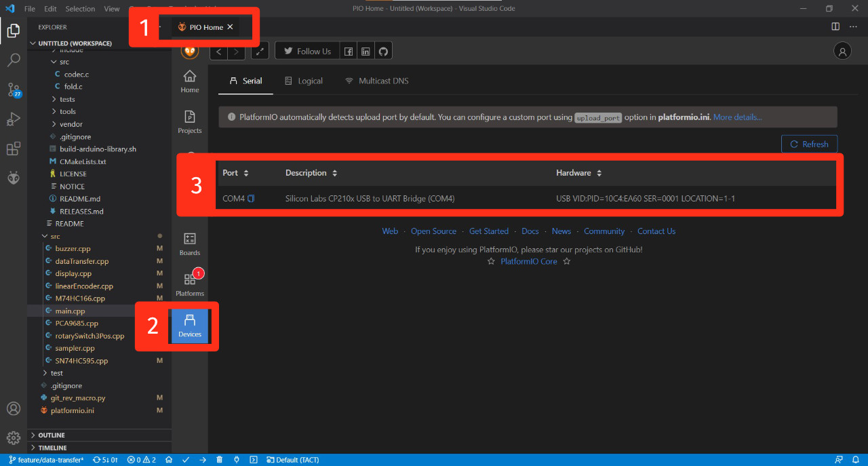Switch to the Multicast DNS tab
This screenshot has height=466, width=868.
(377, 81)
